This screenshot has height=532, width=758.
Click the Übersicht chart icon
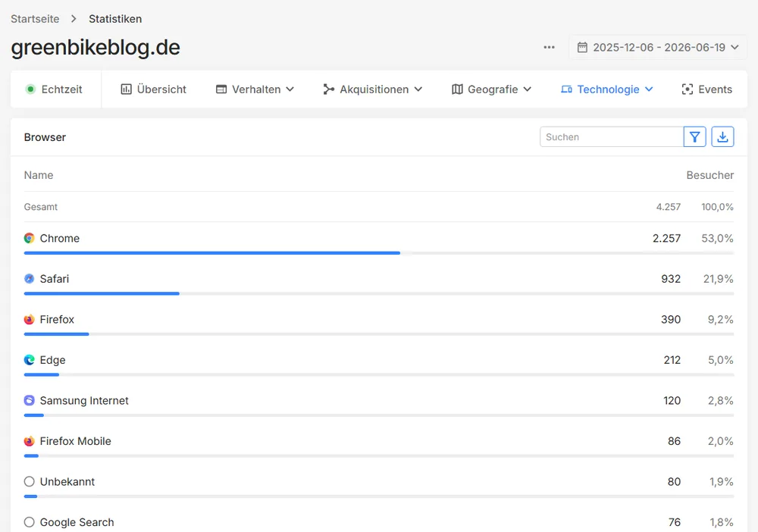126,89
